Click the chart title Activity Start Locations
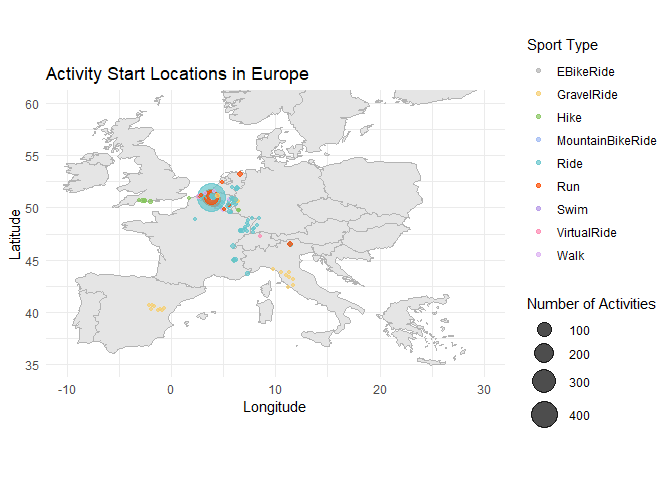Image resolution: width=672 pixels, height=480 pixels. [x=177, y=75]
